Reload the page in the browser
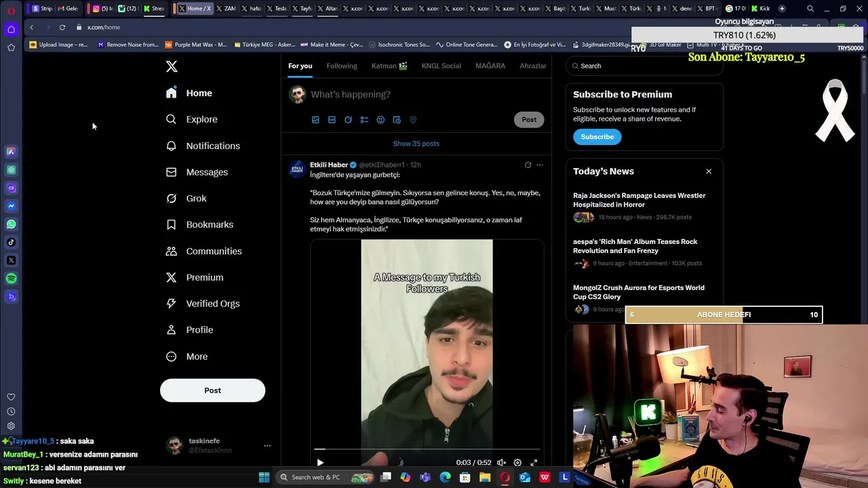This screenshot has width=868, height=488. tap(62, 27)
